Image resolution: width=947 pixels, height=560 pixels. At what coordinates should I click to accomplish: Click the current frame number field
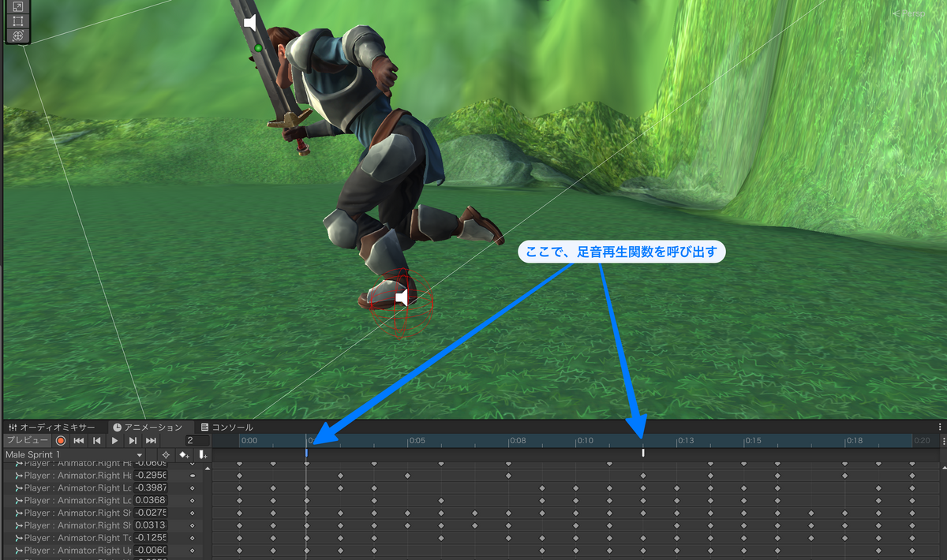[x=197, y=440]
